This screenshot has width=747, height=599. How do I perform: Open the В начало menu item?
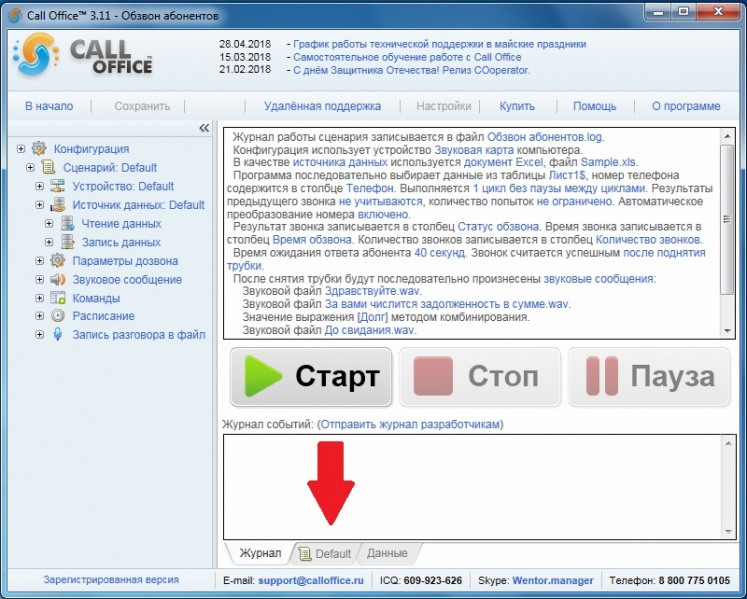click(x=49, y=106)
